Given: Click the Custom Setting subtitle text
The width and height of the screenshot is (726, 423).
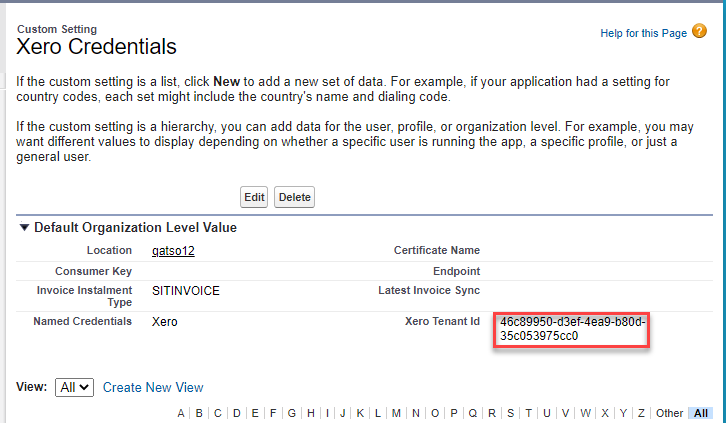Looking at the screenshot, I should click(x=57, y=29).
